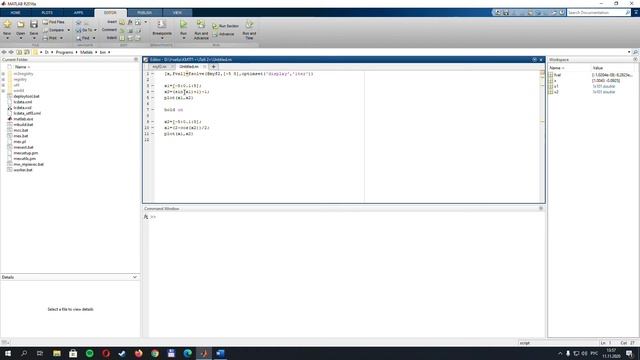
Task: Click the up one level folder icon
Action: click(x=19, y=52)
